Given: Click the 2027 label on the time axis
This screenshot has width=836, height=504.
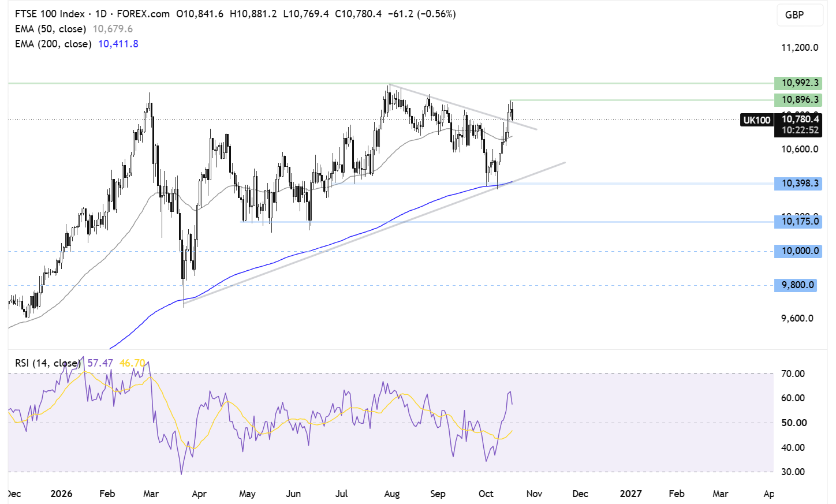Looking at the screenshot, I should (630, 494).
